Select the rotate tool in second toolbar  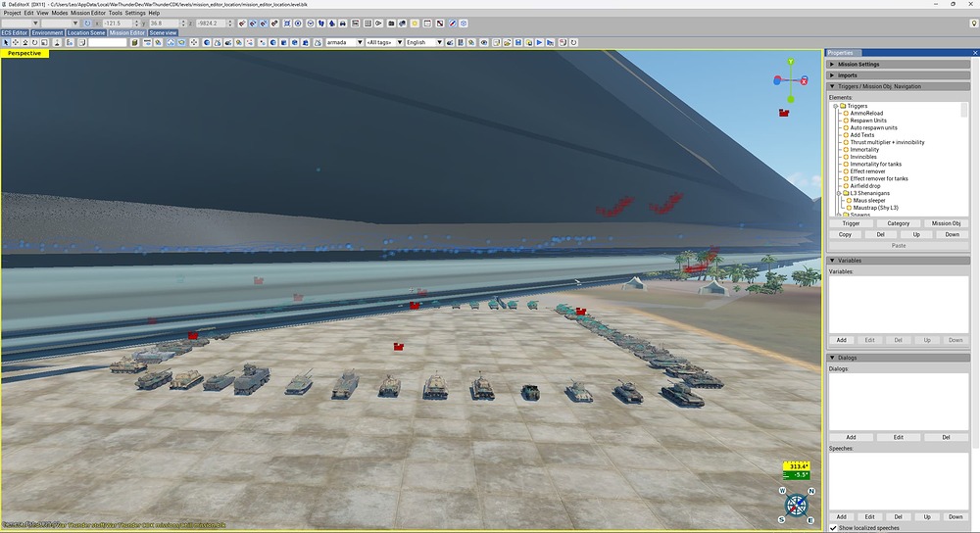pos(35,42)
